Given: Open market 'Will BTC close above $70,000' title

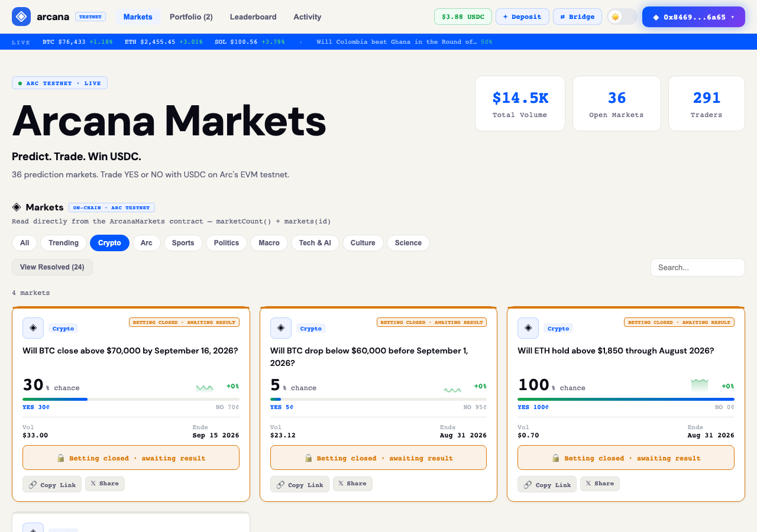Looking at the screenshot, I should pyautogui.click(x=130, y=351).
